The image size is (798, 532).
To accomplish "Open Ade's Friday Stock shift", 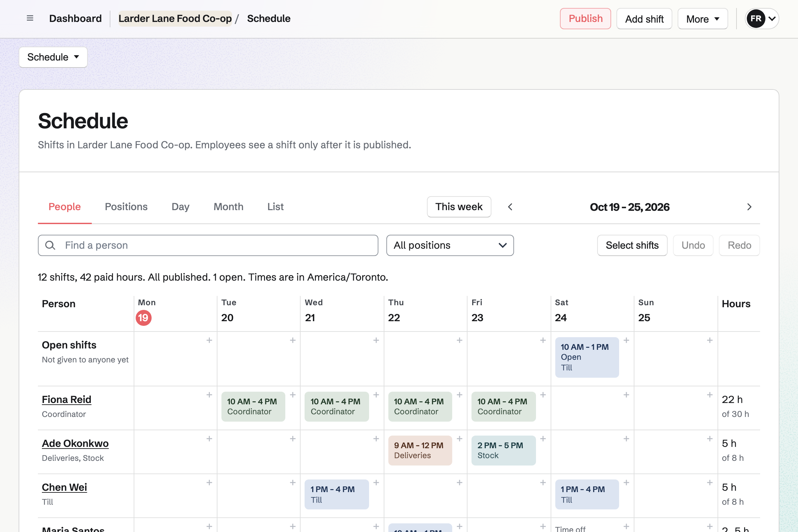I will (x=503, y=450).
